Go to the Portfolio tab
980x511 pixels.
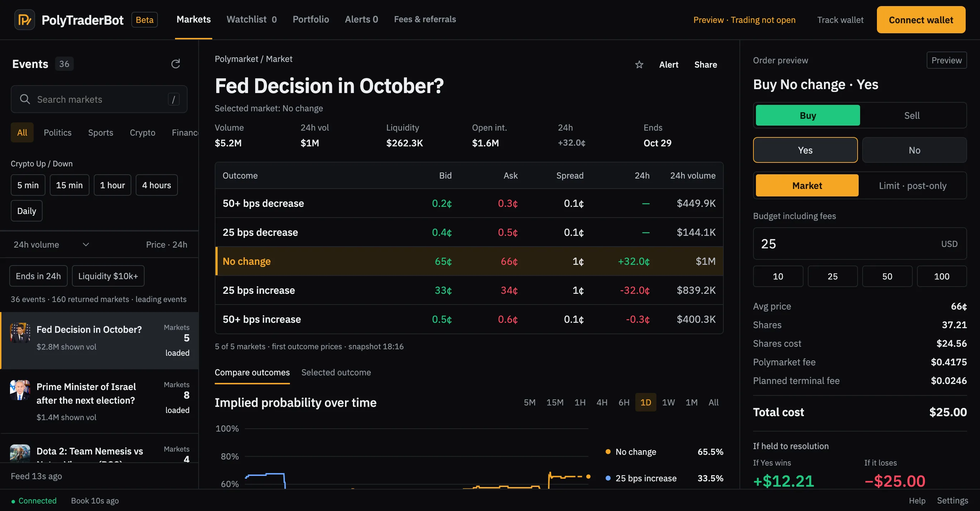[311, 19]
